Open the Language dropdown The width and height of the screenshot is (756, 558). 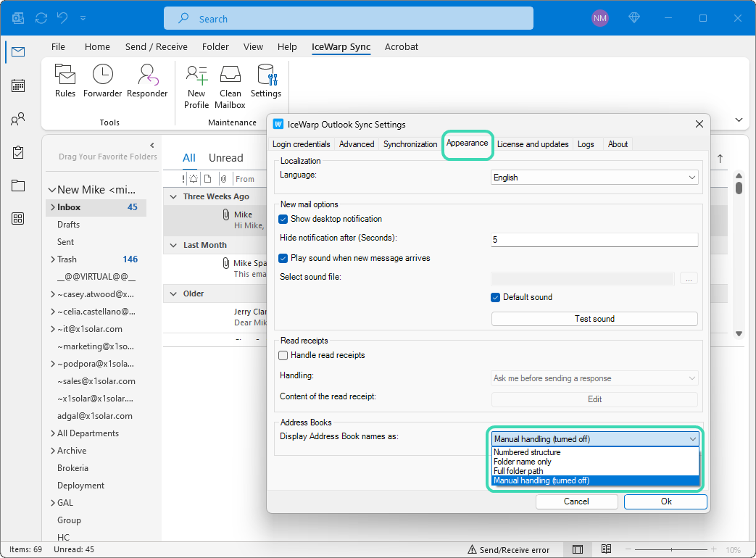[594, 178]
